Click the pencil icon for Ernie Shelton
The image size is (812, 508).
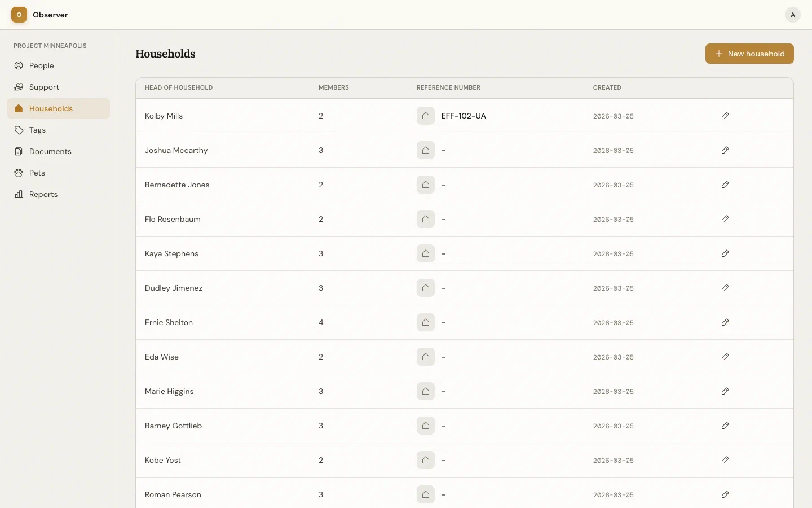click(725, 322)
